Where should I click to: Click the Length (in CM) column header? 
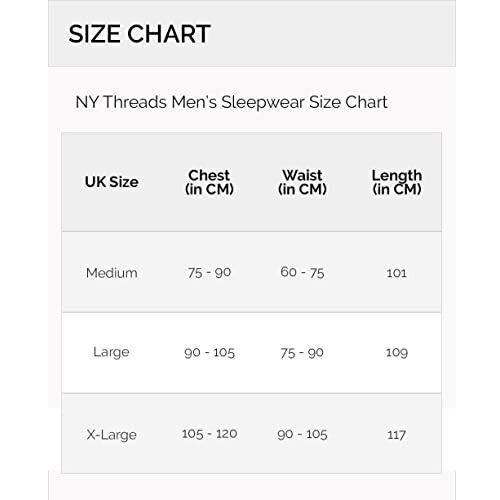click(397, 182)
